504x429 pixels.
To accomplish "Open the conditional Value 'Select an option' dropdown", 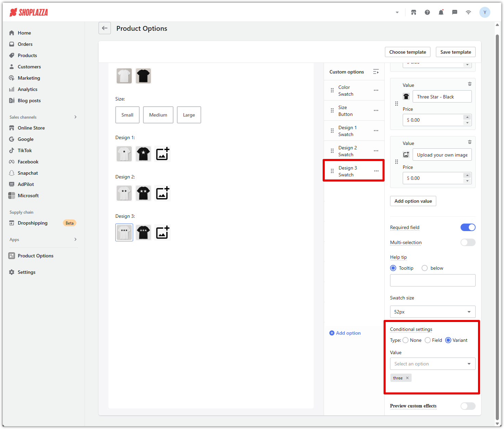I will point(432,364).
